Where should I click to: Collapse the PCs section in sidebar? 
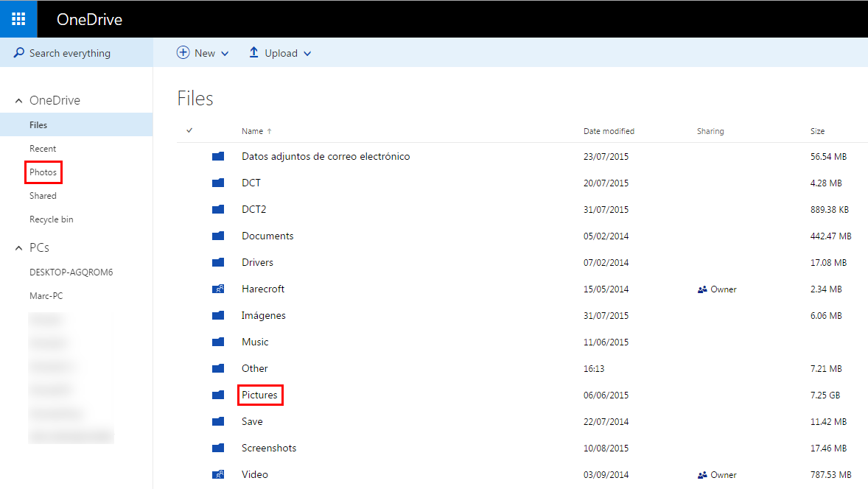click(19, 248)
